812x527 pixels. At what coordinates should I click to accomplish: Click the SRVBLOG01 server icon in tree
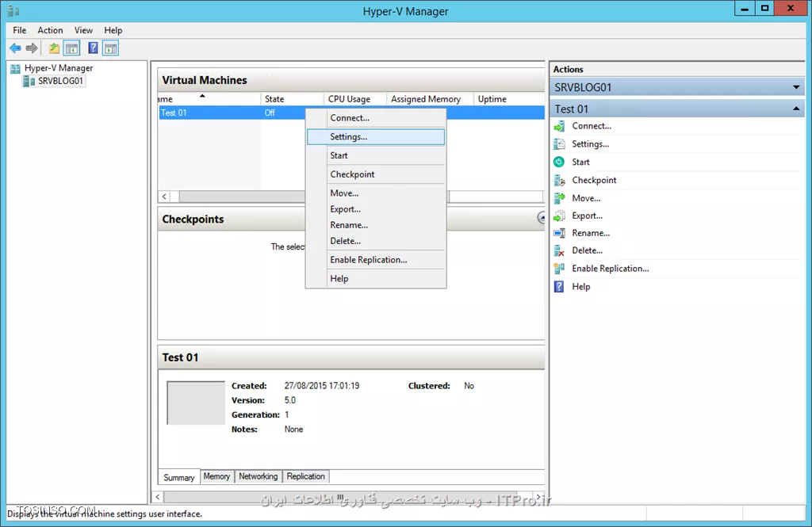pos(29,82)
